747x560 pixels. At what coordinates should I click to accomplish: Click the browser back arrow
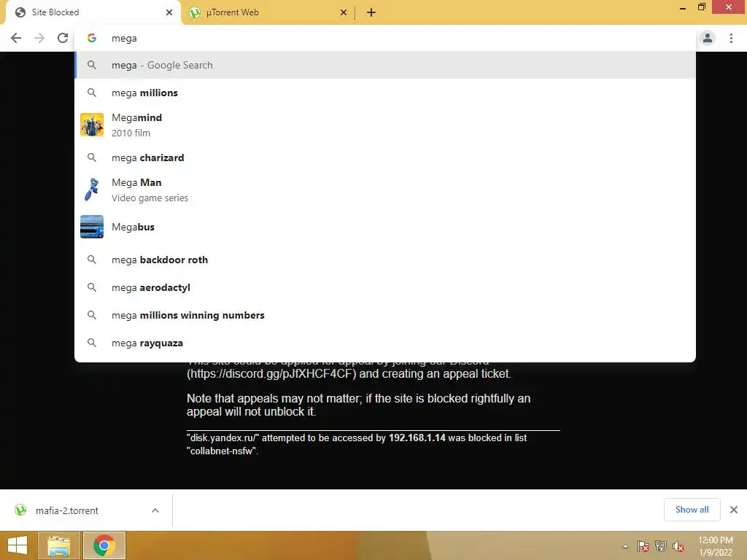pos(16,38)
